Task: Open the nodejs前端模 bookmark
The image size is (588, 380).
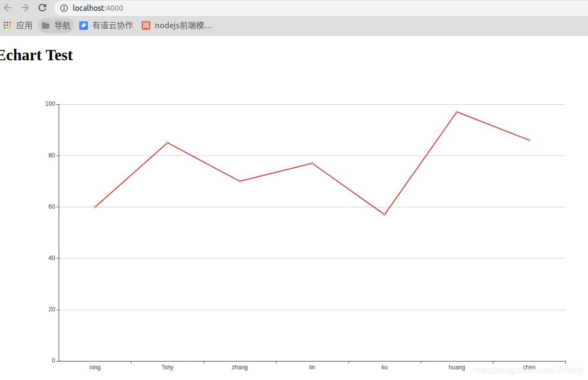Action: [176, 26]
